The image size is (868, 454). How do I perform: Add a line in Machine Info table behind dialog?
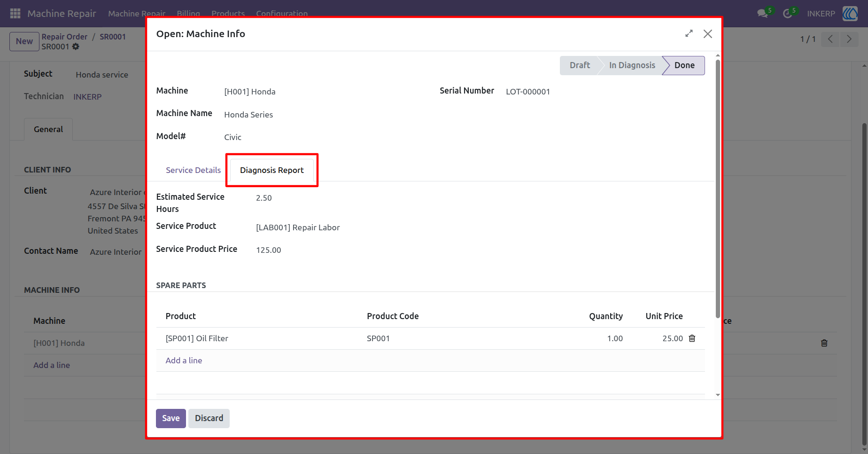(x=52, y=365)
